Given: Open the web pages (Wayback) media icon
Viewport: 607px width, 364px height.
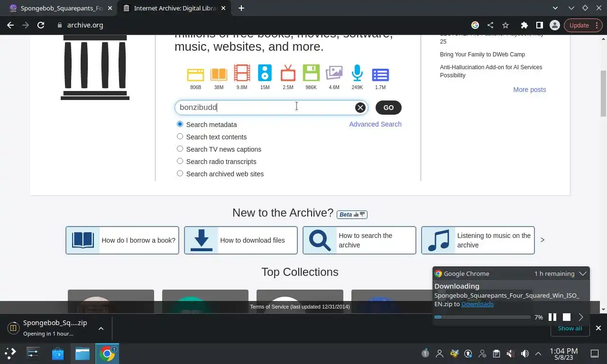Looking at the screenshot, I should (x=195, y=74).
